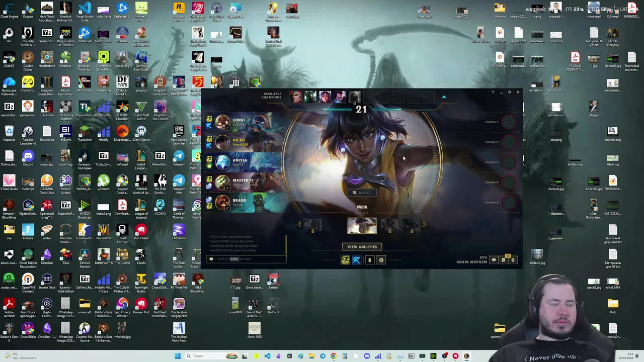
Task: Open the Kick folder on the desktop
Action: point(613,306)
